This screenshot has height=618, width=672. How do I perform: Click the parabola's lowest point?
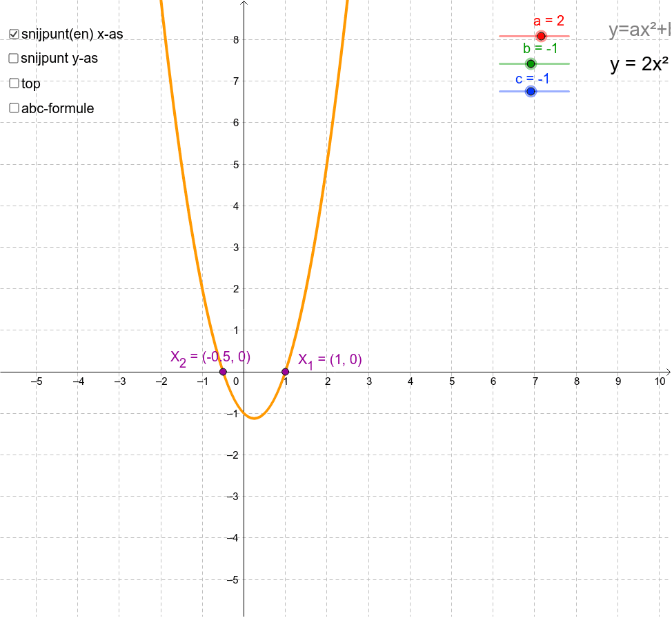point(254,418)
